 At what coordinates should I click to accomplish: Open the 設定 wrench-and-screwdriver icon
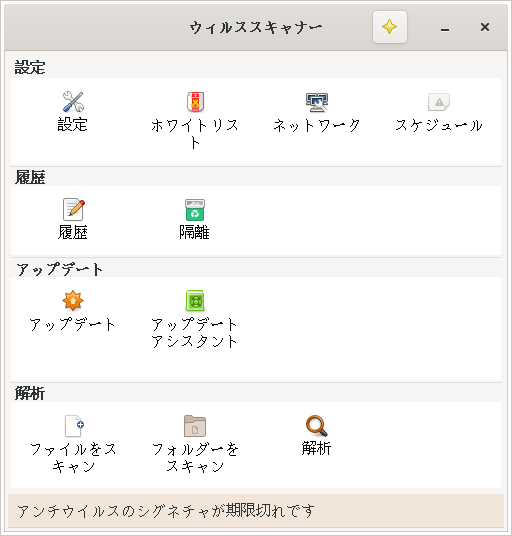[73, 102]
